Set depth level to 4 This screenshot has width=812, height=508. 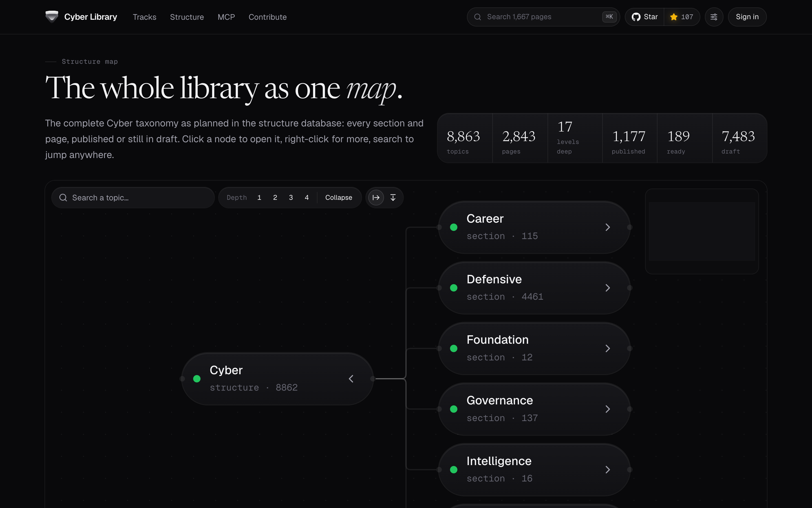(307, 198)
